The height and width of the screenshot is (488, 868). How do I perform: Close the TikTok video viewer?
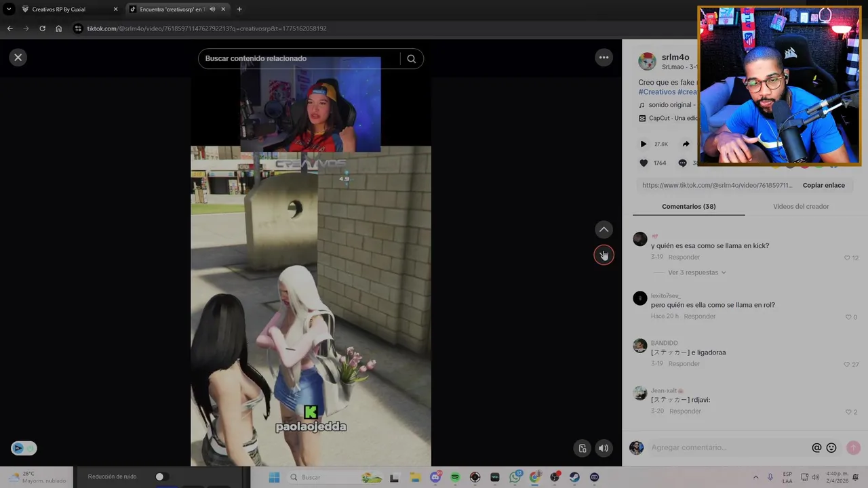pyautogui.click(x=18, y=58)
